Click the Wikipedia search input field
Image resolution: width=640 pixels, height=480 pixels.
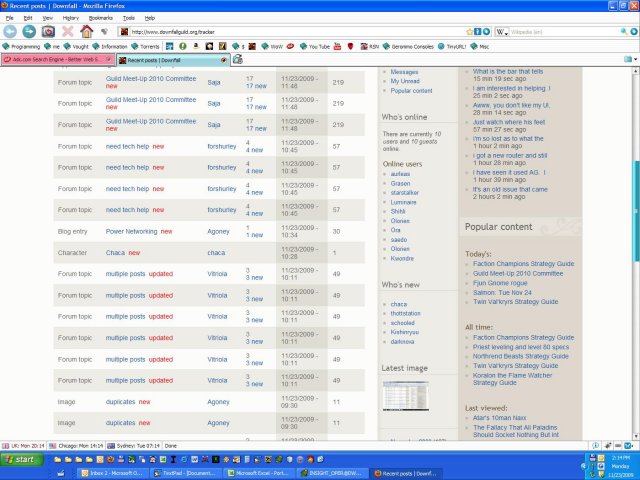(x=564, y=31)
